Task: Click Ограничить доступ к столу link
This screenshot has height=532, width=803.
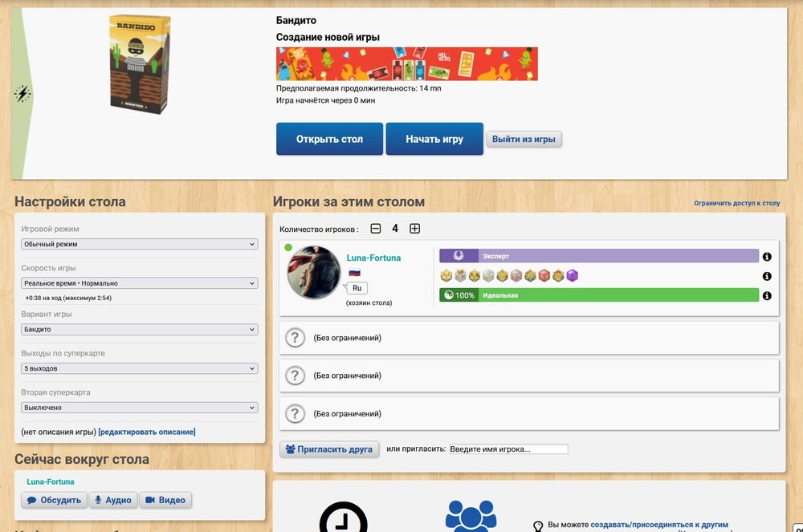Action: (x=736, y=203)
